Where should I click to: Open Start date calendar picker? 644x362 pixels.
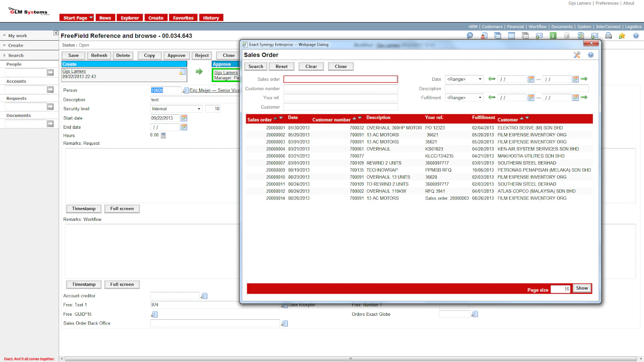tap(184, 118)
